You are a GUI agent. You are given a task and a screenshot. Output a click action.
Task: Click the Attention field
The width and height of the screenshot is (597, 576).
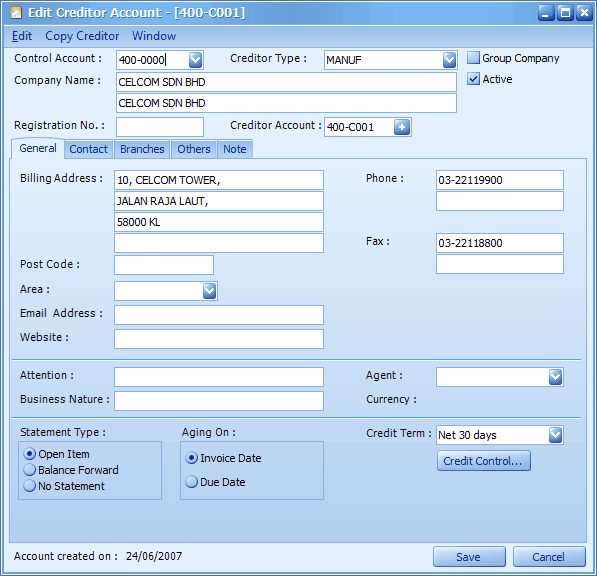tap(219, 377)
